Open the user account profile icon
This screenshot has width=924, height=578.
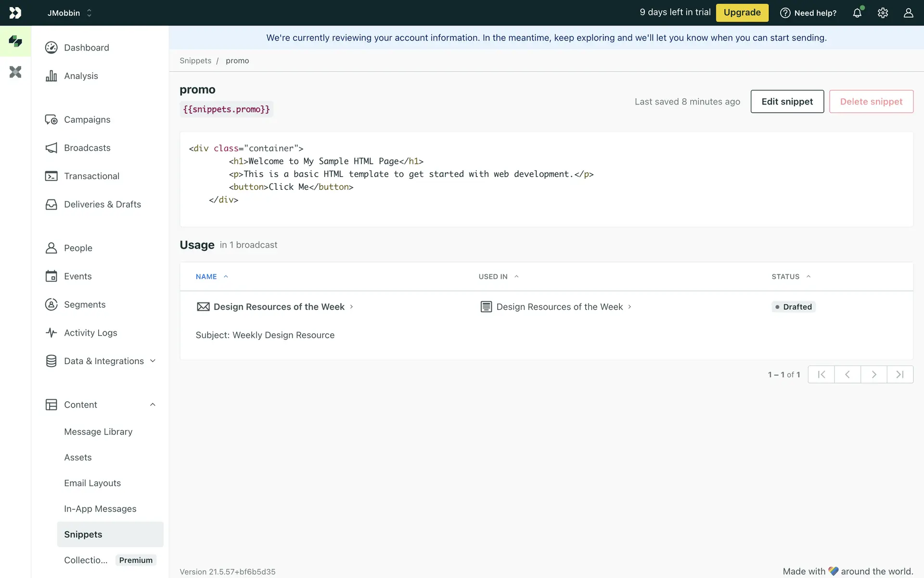[908, 13]
